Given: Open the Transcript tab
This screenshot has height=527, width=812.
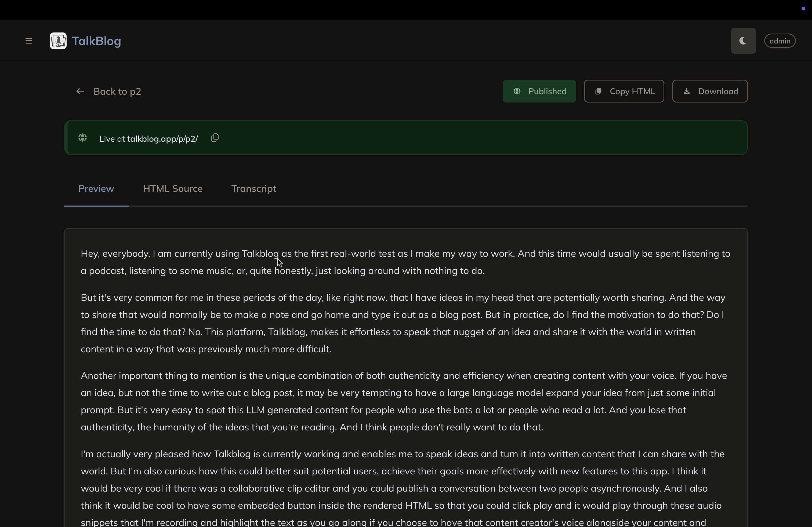Looking at the screenshot, I should (x=253, y=189).
